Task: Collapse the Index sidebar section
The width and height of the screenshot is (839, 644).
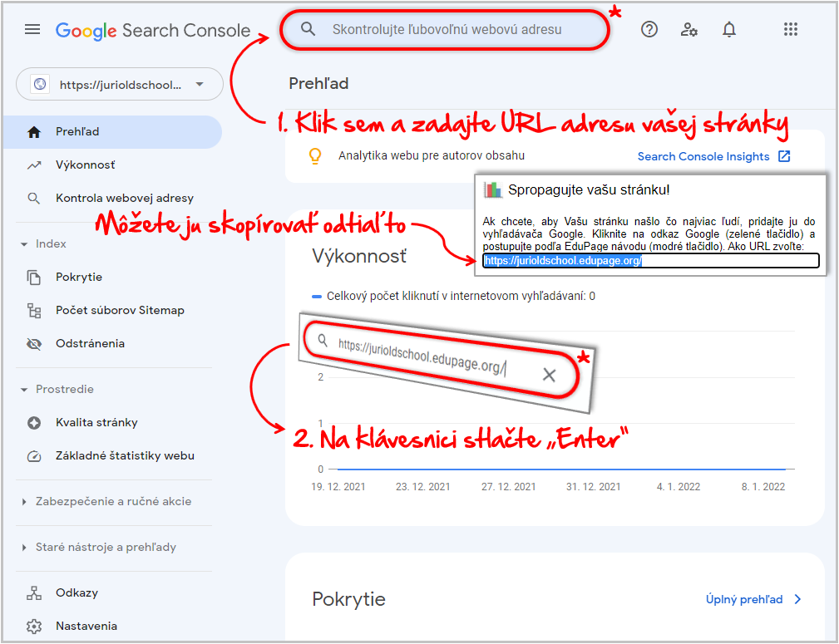Action: click(43, 244)
